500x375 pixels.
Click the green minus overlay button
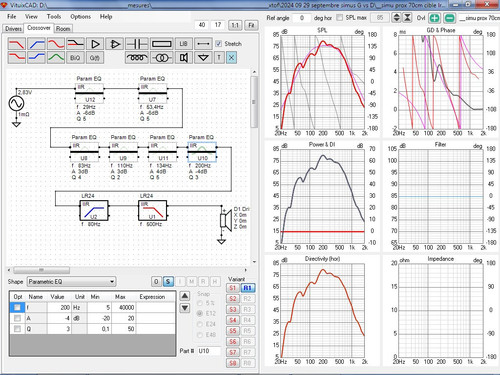450,18
